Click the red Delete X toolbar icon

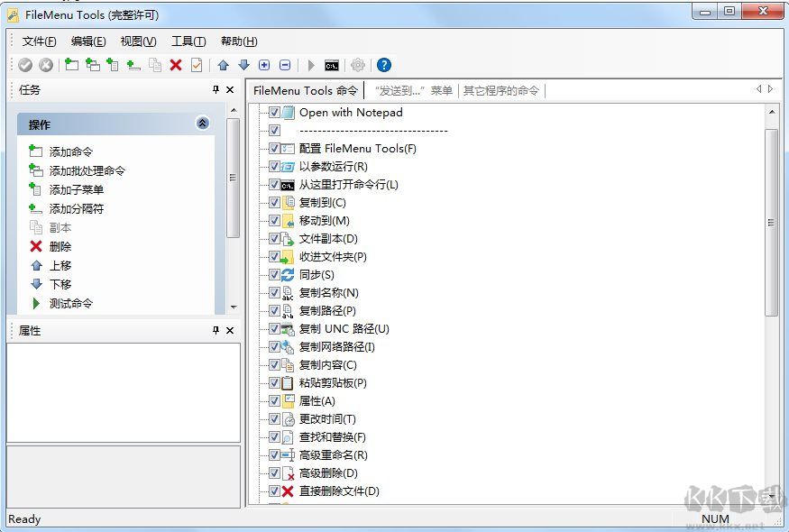coord(176,65)
